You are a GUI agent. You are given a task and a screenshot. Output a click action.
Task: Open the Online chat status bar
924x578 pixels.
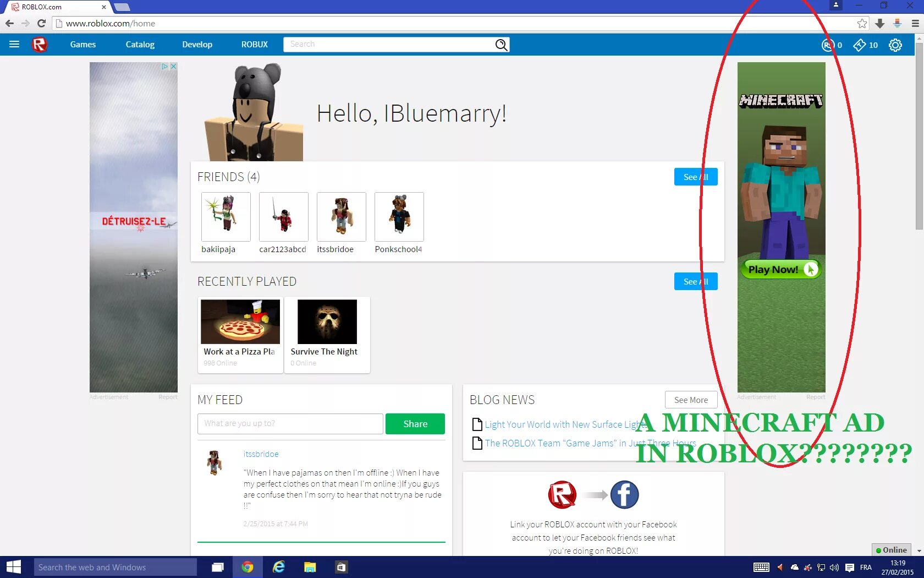click(x=892, y=550)
